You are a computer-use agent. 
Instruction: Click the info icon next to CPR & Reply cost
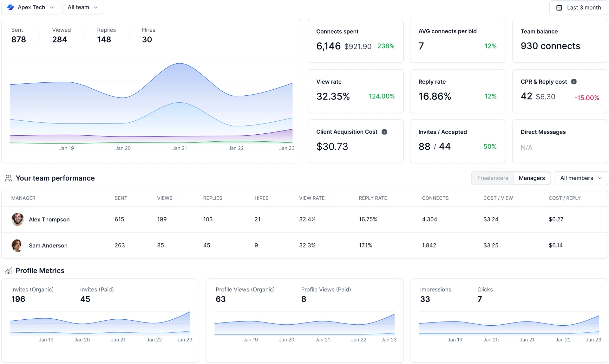573,81
